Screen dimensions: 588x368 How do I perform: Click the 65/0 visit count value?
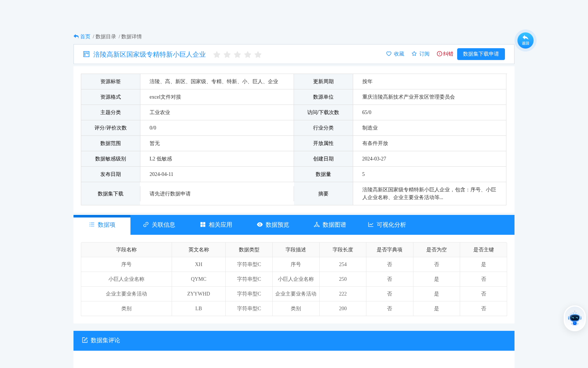coord(367,112)
